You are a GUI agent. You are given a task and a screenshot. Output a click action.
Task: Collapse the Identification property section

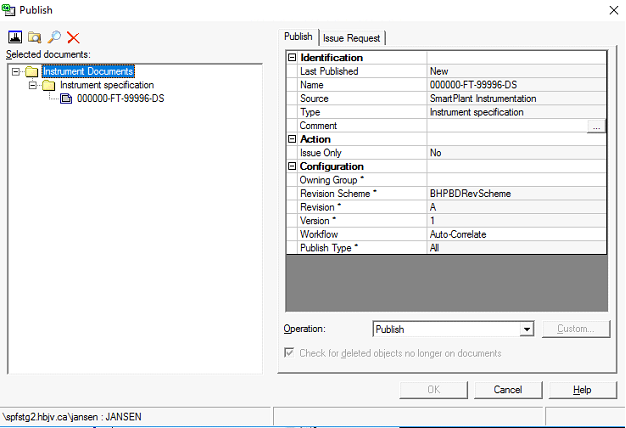pyautogui.click(x=292, y=58)
